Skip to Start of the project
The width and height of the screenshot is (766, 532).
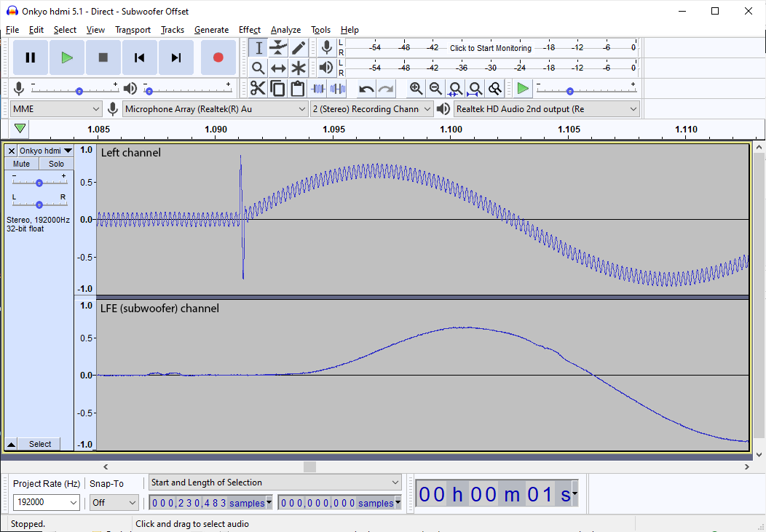pyautogui.click(x=139, y=57)
